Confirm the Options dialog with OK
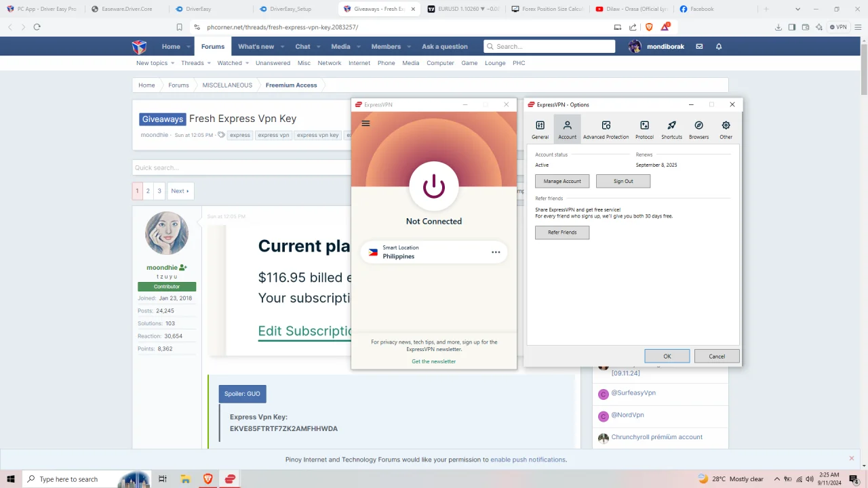Viewport: 868px width, 488px height. pyautogui.click(x=667, y=356)
